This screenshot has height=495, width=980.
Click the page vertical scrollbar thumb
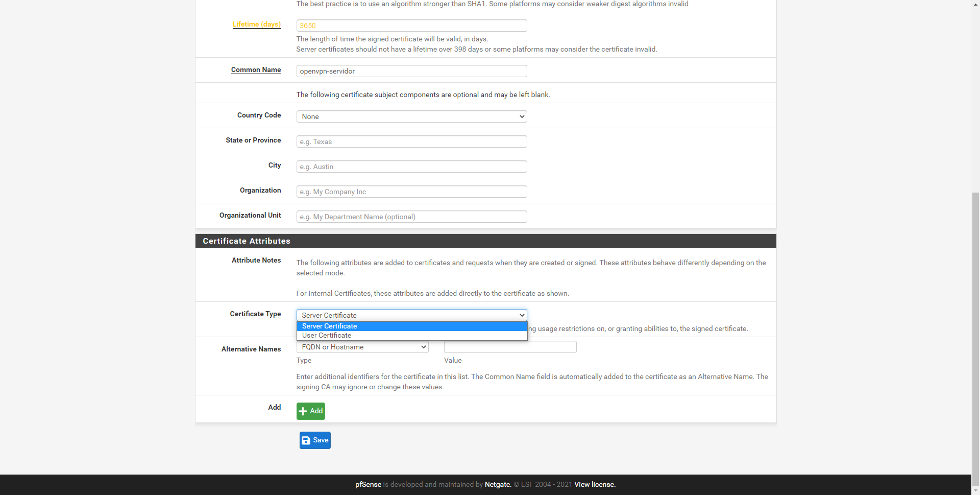pos(976,339)
